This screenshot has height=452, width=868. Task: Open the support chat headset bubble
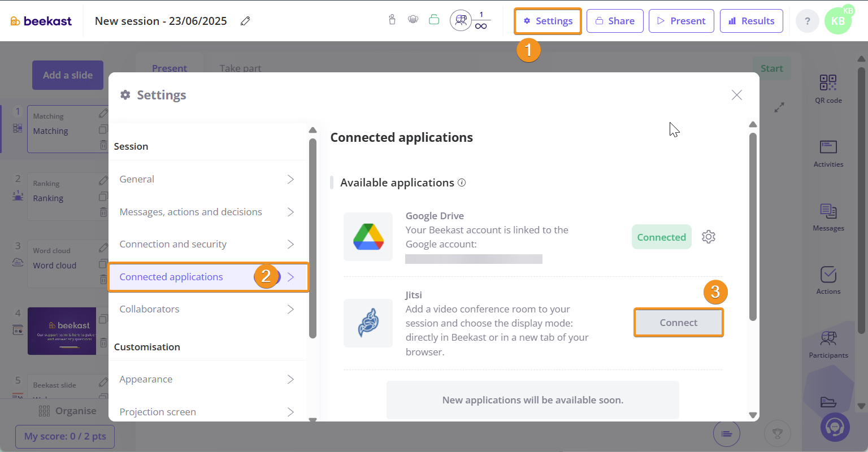pos(835,427)
